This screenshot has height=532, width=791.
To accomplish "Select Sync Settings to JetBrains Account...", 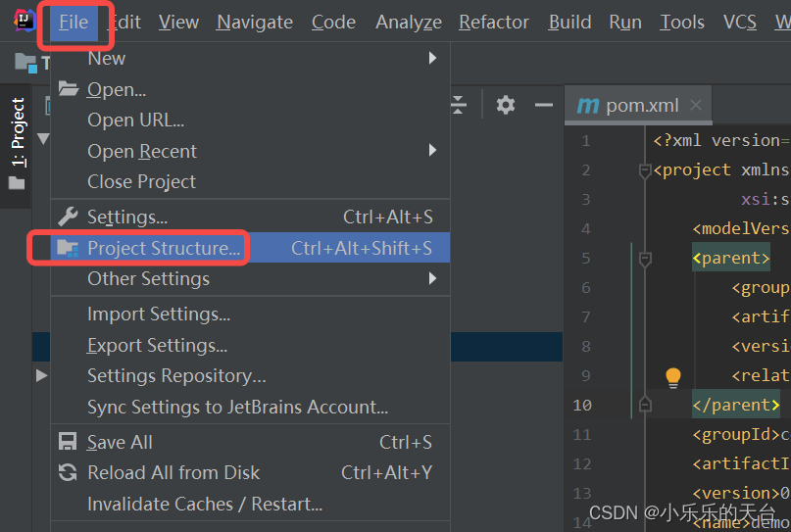I will (x=250, y=407).
